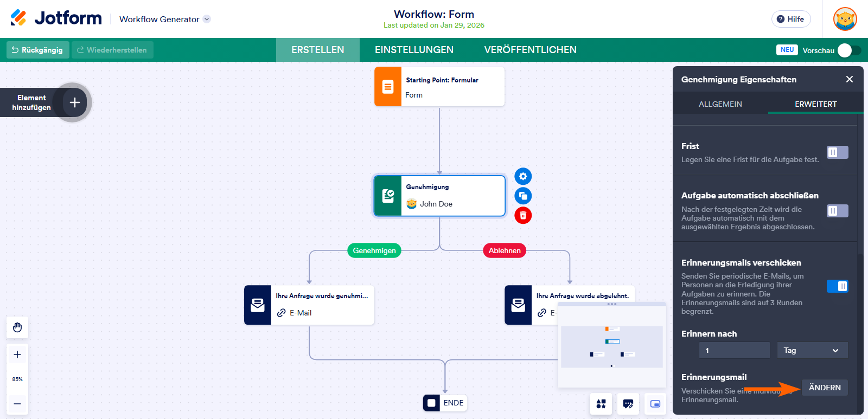Open the Tag unit dropdown

tap(812, 351)
